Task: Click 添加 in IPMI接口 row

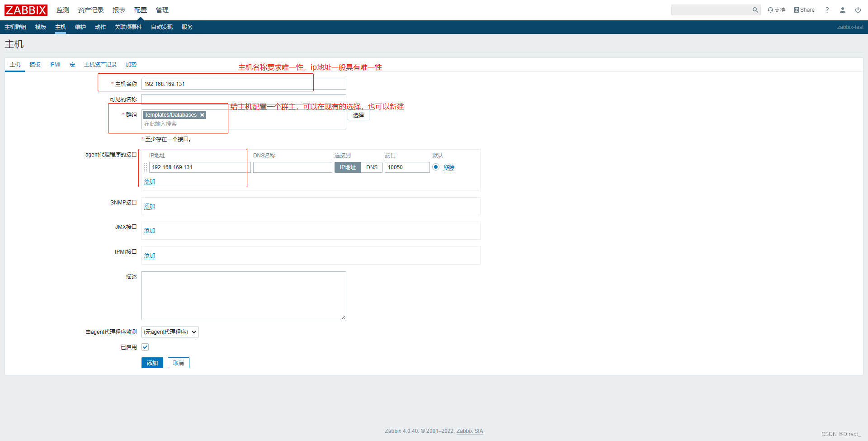Action: [x=150, y=256]
